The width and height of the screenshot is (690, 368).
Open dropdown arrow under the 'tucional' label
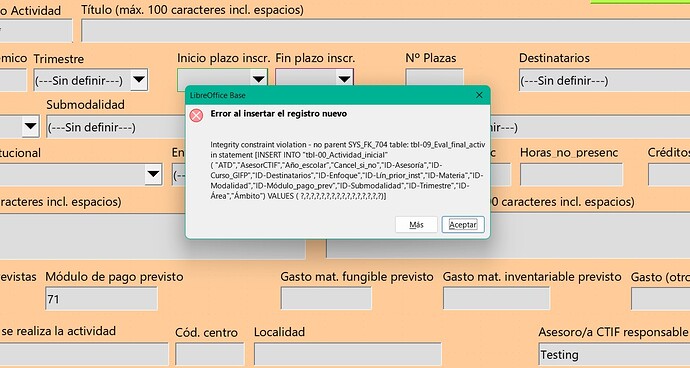click(x=153, y=174)
